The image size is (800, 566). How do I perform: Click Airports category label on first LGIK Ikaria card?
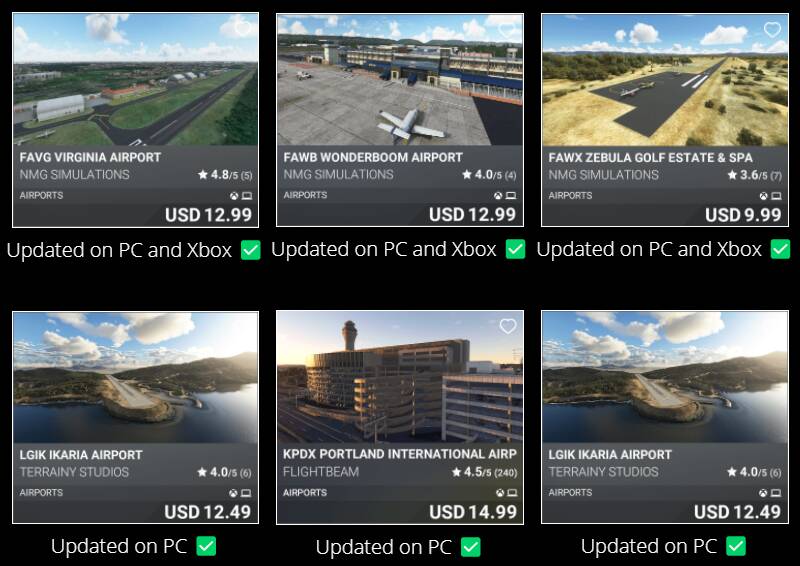41,493
